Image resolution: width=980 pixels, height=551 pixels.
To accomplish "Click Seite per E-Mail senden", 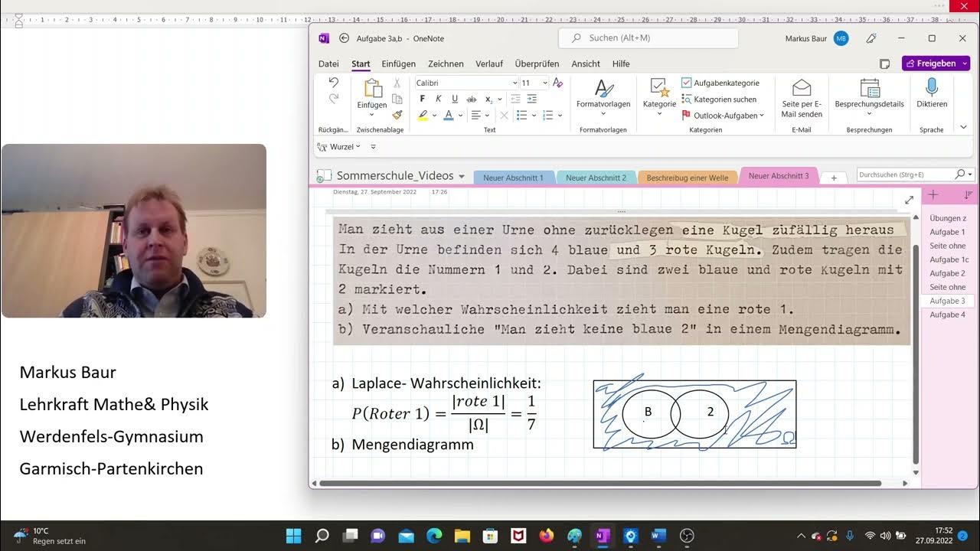I will (x=802, y=99).
